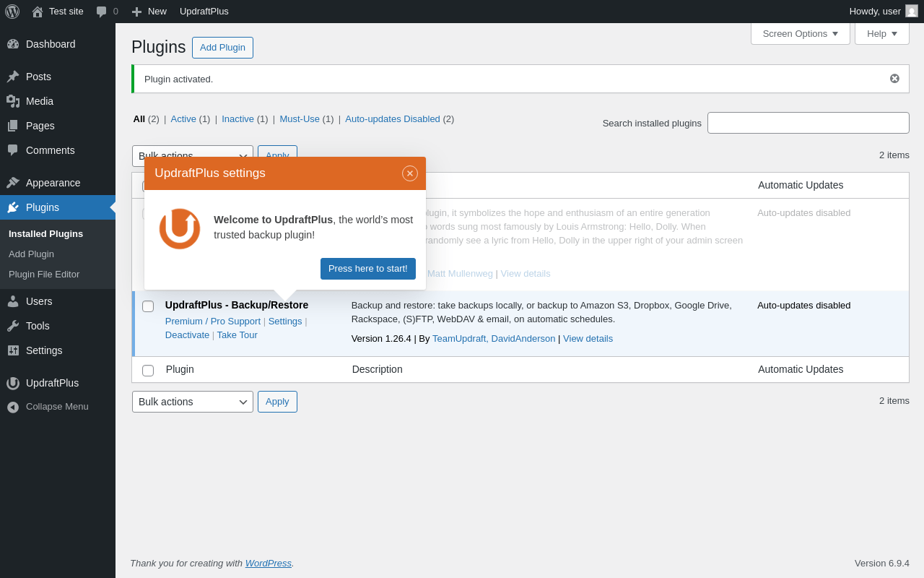Click Press here to start button
The width and height of the screenshot is (924, 578).
(368, 269)
